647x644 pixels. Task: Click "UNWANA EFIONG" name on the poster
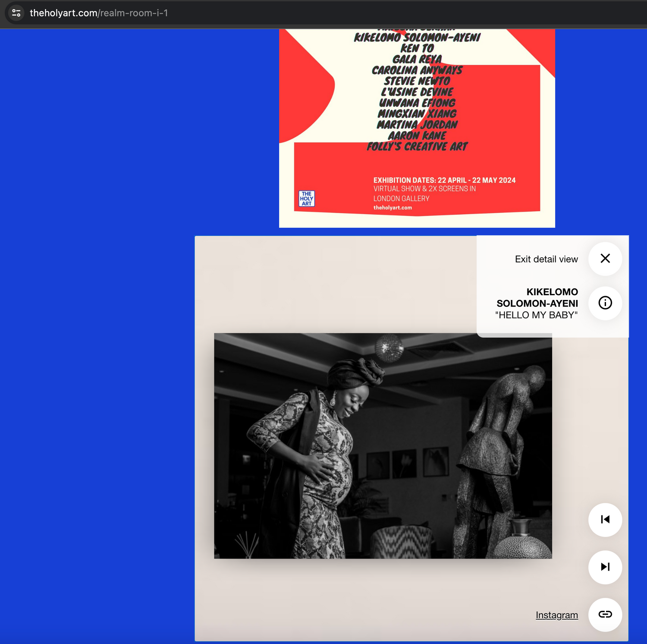tap(417, 103)
